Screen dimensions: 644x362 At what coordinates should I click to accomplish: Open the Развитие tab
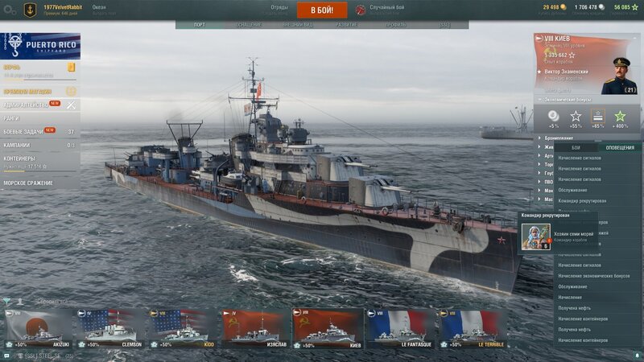[346, 25]
